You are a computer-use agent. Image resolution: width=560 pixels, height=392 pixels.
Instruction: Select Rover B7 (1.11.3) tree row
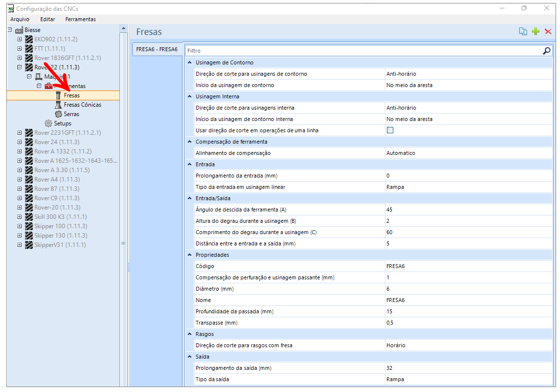57,189
